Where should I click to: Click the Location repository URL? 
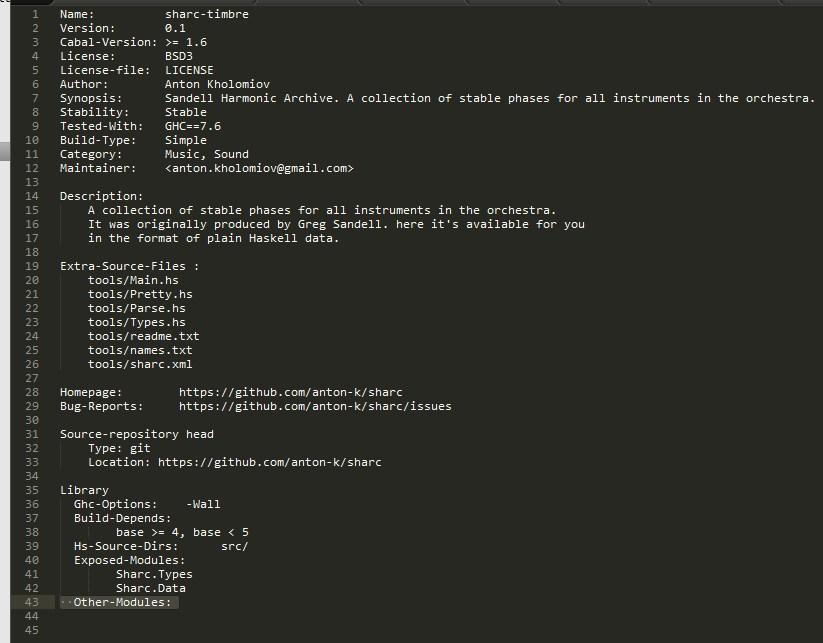tap(270, 462)
